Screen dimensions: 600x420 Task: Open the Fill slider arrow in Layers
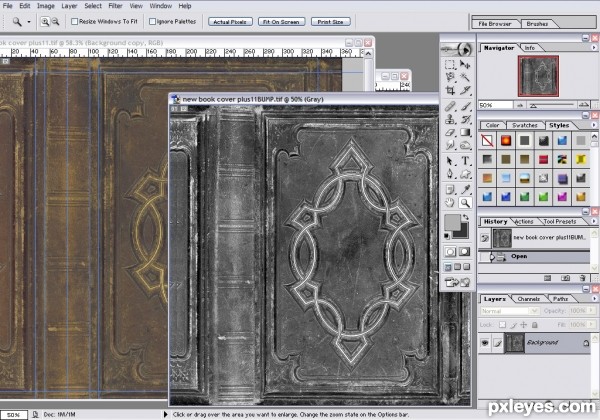click(592, 324)
